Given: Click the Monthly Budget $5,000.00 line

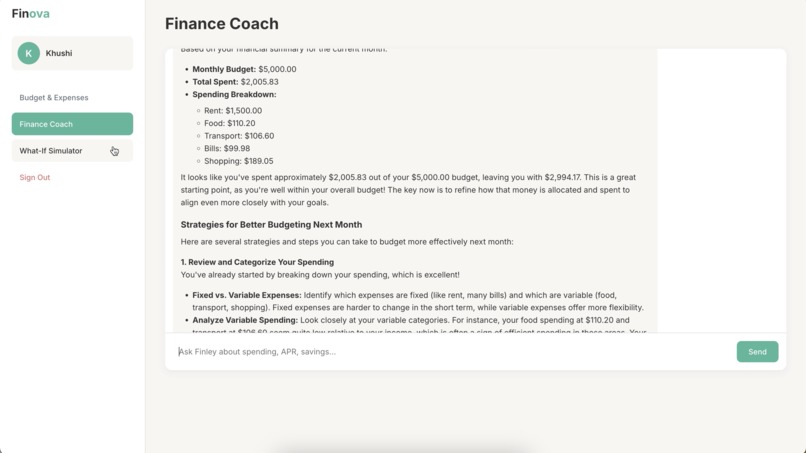Looking at the screenshot, I should coord(244,69).
